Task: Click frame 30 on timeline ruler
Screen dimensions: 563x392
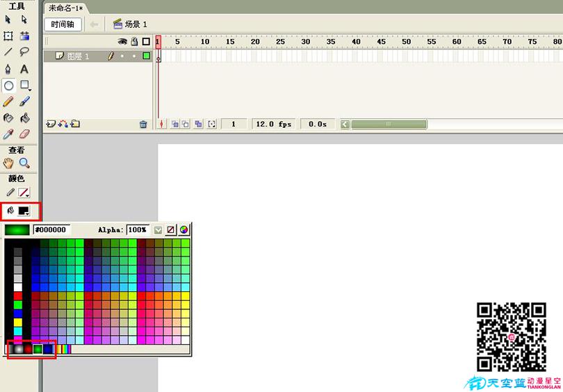Action: (x=306, y=42)
